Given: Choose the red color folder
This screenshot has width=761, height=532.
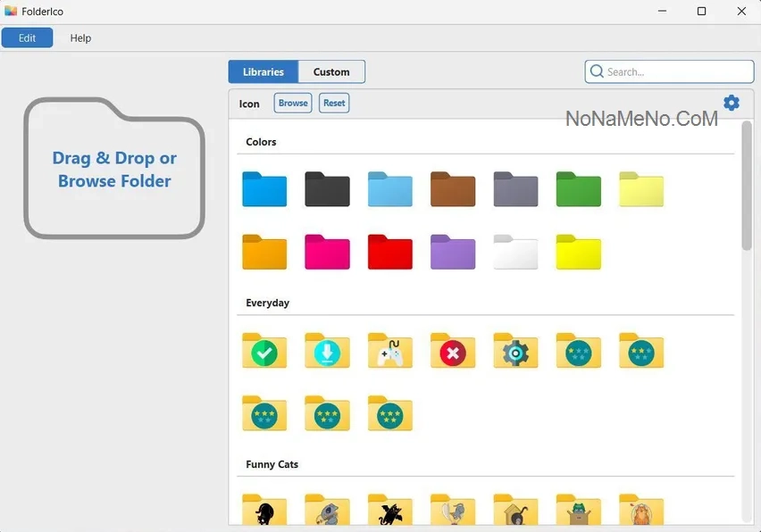Looking at the screenshot, I should coord(390,253).
